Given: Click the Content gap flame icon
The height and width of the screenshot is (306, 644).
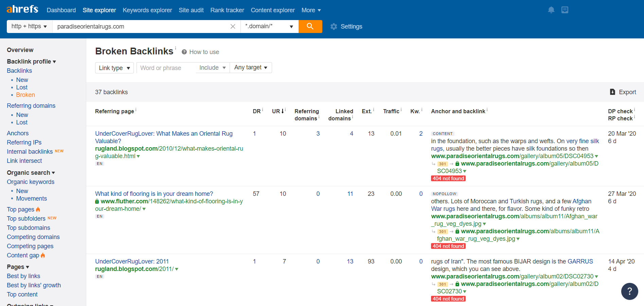Looking at the screenshot, I should point(43,255).
